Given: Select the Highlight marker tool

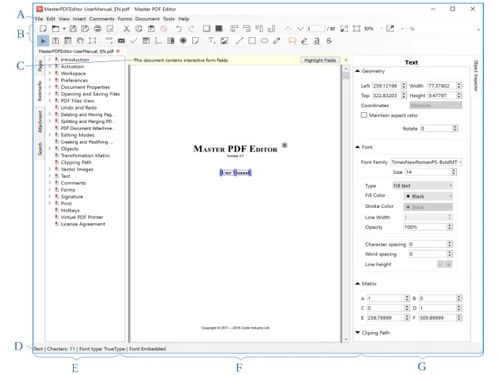Looking at the screenshot, I should click(304, 41).
